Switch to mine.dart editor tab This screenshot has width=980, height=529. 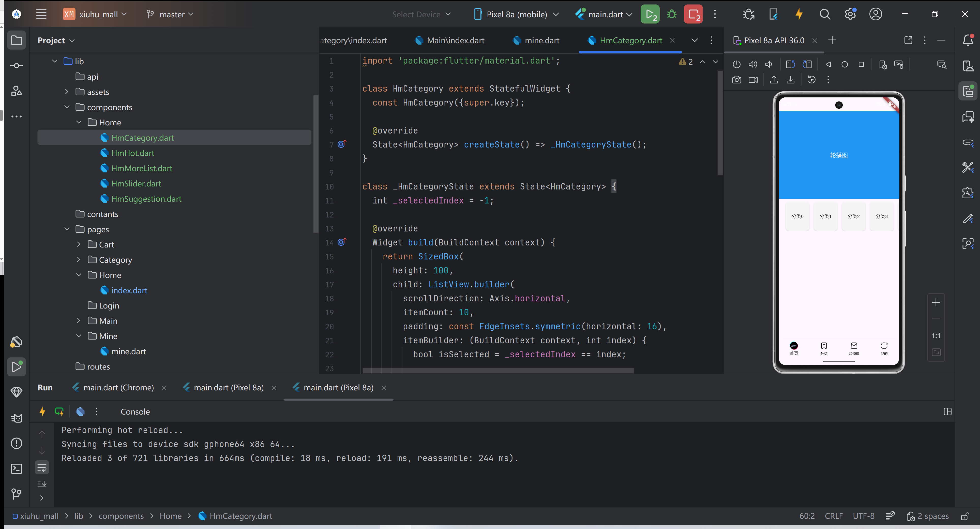(536, 40)
